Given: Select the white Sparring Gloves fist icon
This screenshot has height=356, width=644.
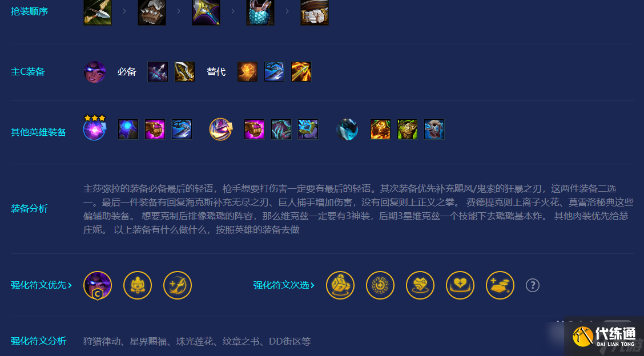Looking at the screenshot, I should (314, 13).
